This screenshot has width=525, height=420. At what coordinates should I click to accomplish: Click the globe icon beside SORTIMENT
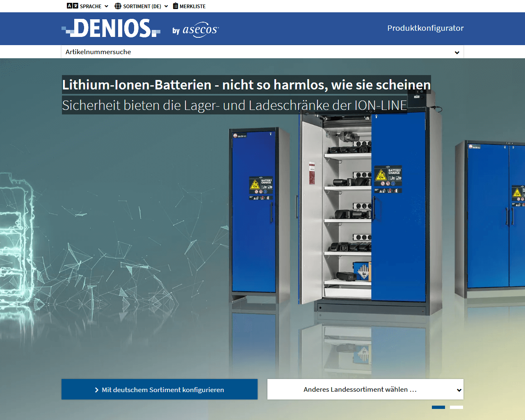(x=118, y=6)
